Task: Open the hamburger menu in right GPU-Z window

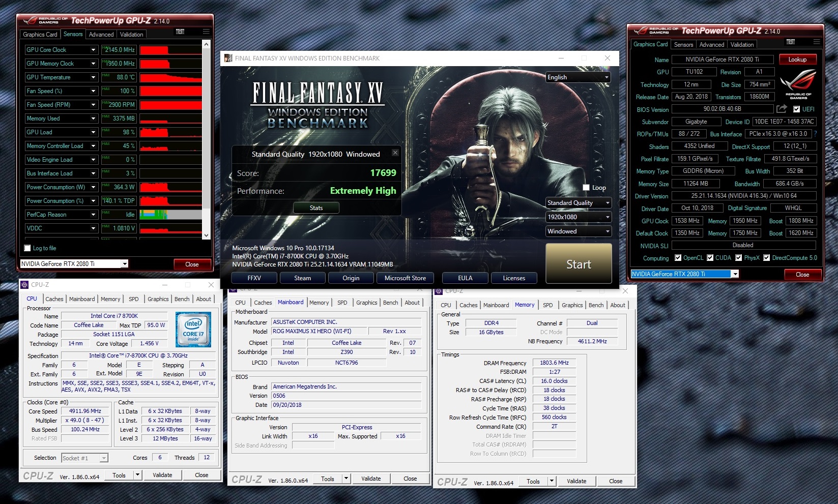Action: (x=817, y=42)
